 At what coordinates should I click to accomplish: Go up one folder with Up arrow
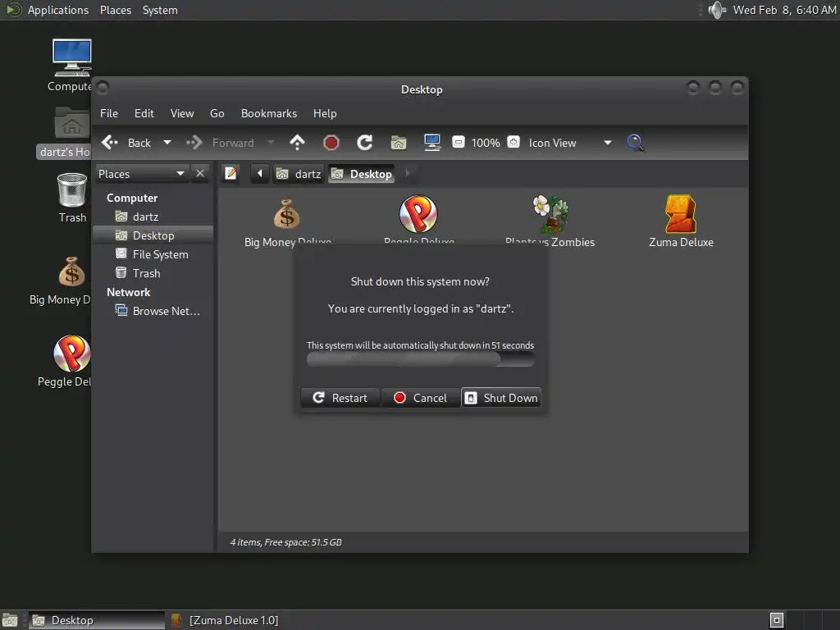point(297,143)
